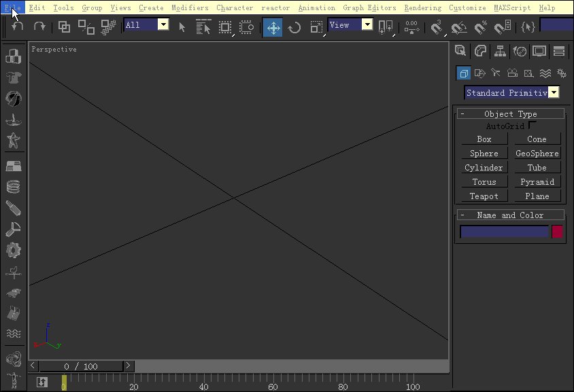Screen dimensions: 574x392
Task: Click the GeoSphere button
Action: pos(537,154)
